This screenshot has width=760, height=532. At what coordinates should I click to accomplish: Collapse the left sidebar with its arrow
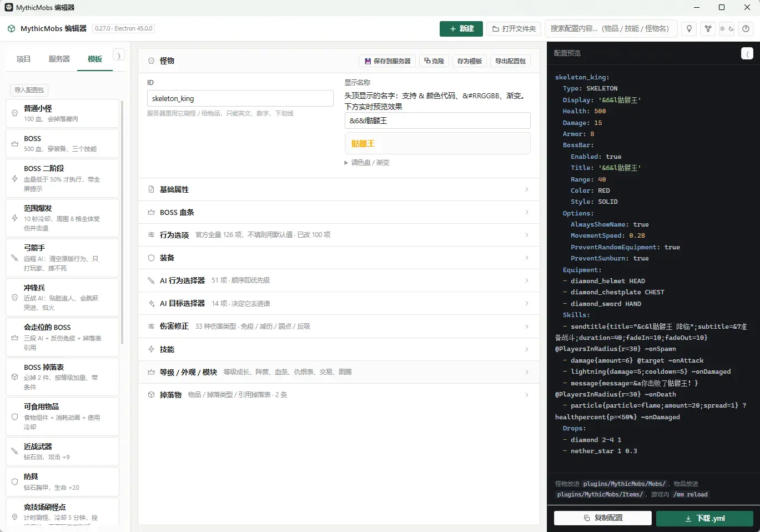[x=119, y=56]
